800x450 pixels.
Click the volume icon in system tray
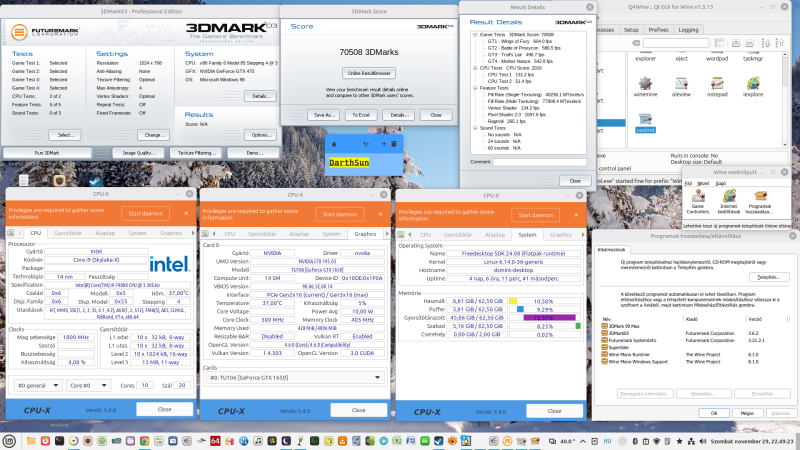click(x=703, y=441)
